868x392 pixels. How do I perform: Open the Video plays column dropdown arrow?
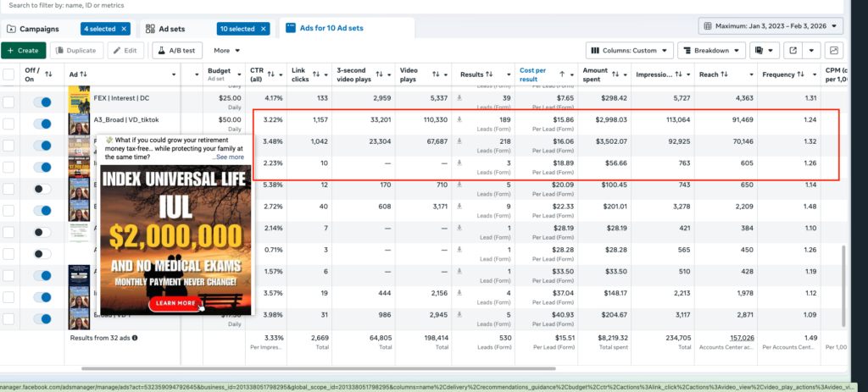pyautogui.click(x=447, y=75)
